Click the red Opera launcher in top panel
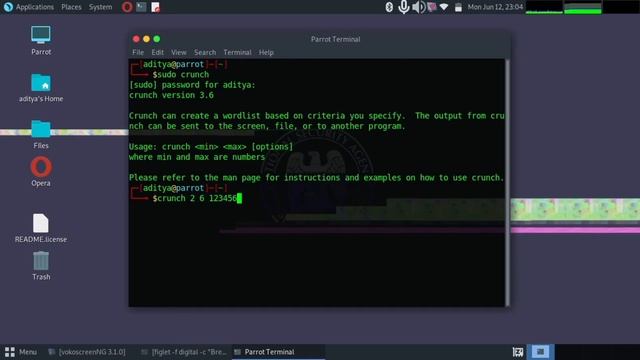The width and height of the screenshot is (640, 360). click(127, 7)
